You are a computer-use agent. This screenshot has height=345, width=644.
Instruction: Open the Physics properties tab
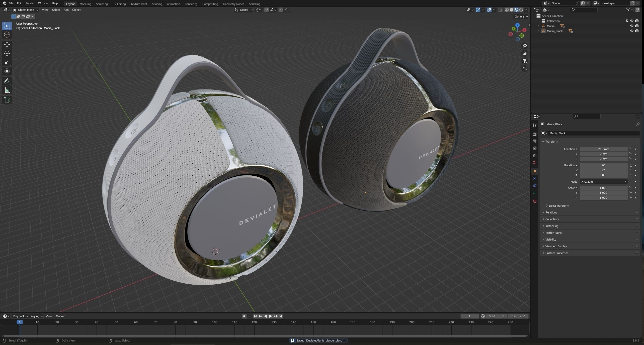pos(534,178)
